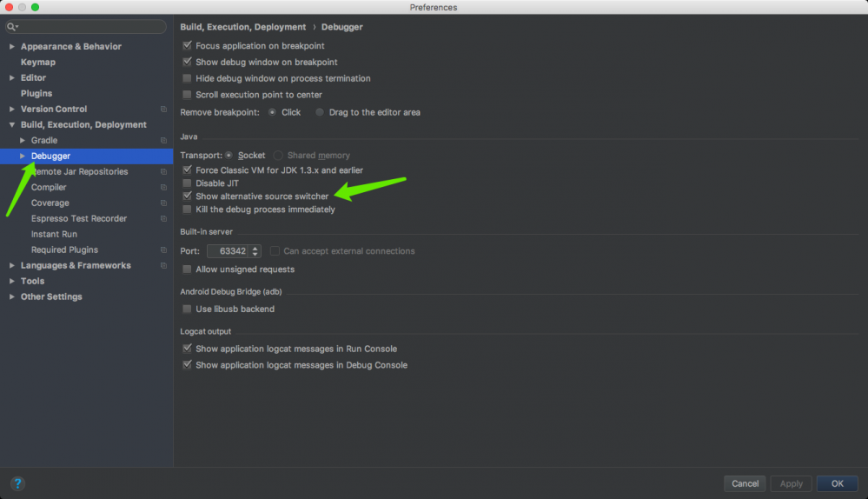Click project-level icon beside Languages & Frameworks
Viewport: 868px width, 499px height.
pyautogui.click(x=163, y=265)
